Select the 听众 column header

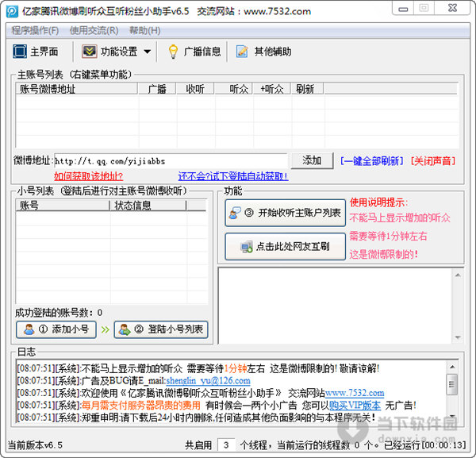coord(234,89)
